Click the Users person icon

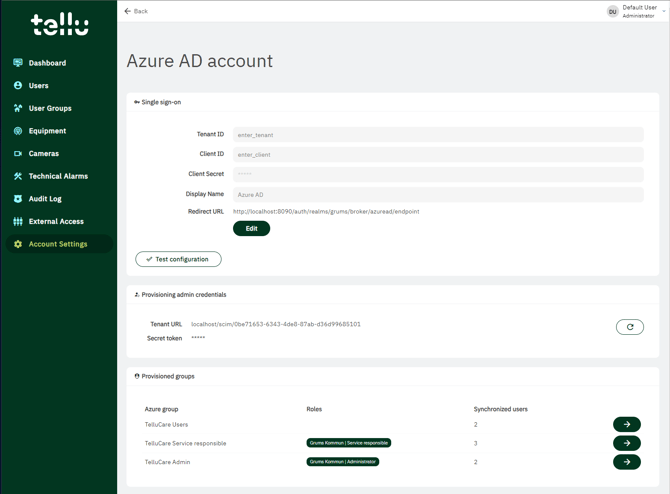pos(18,85)
